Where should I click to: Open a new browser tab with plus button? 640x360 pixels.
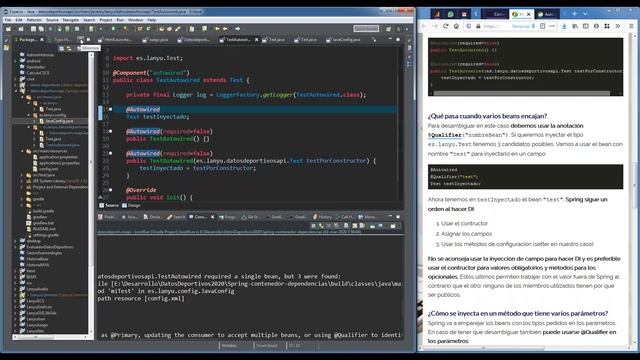(x=574, y=14)
